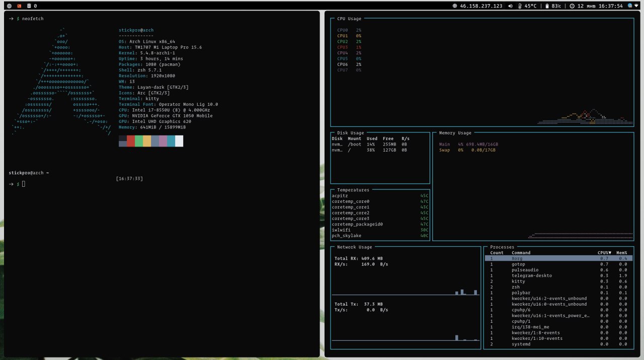The width and height of the screenshot is (644, 360).
Task: Click the stickpro@arch title in neofetch output
Action: [136, 30]
